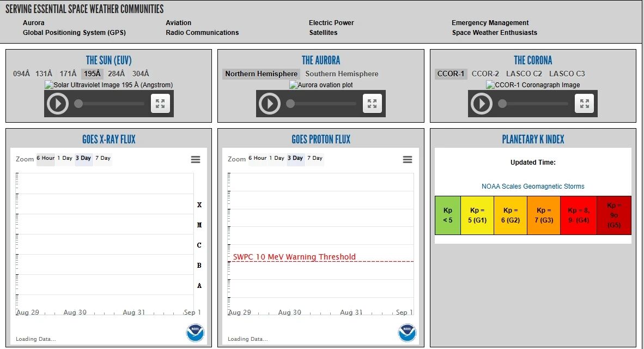Switch aurora view to Northern Hemisphere
The width and height of the screenshot is (644, 349).
[x=261, y=74]
